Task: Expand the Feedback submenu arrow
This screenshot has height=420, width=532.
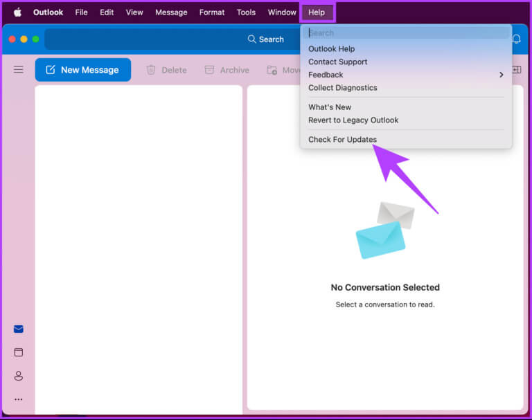Action: 501,75
